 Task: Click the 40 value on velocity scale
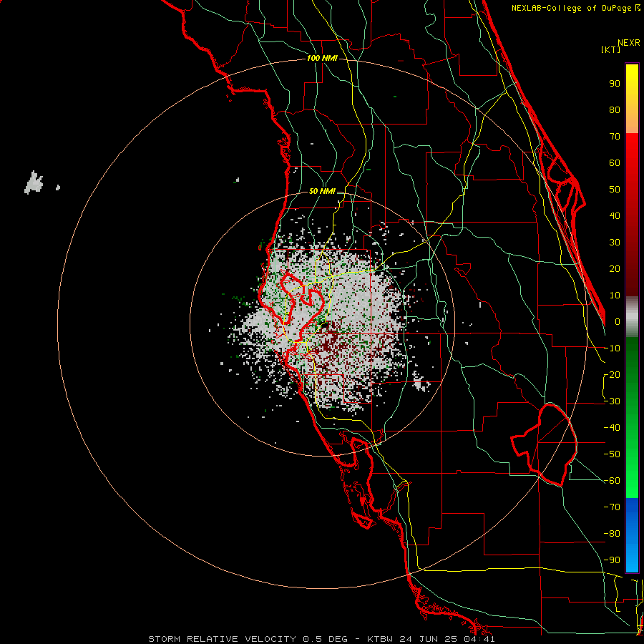point(615,216)
